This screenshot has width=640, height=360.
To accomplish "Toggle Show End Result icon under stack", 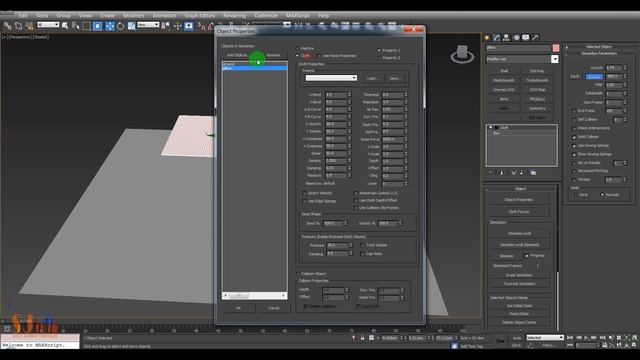I will tap(502, 173).
